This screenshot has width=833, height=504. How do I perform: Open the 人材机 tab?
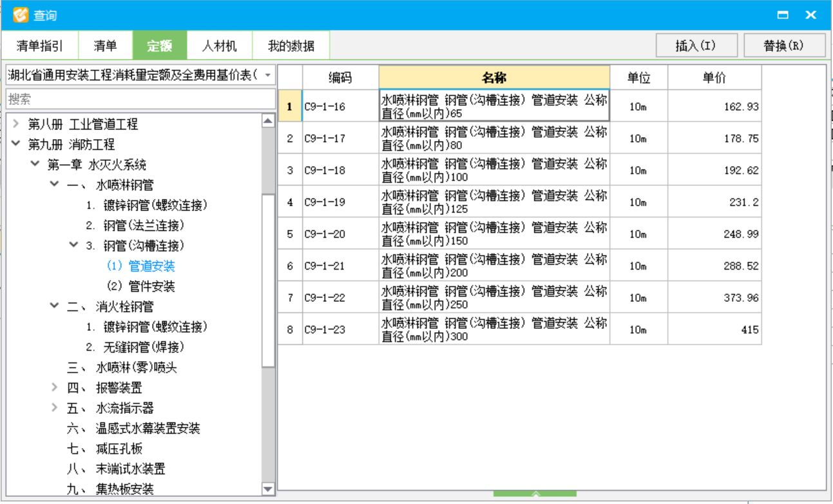(219, 46)
